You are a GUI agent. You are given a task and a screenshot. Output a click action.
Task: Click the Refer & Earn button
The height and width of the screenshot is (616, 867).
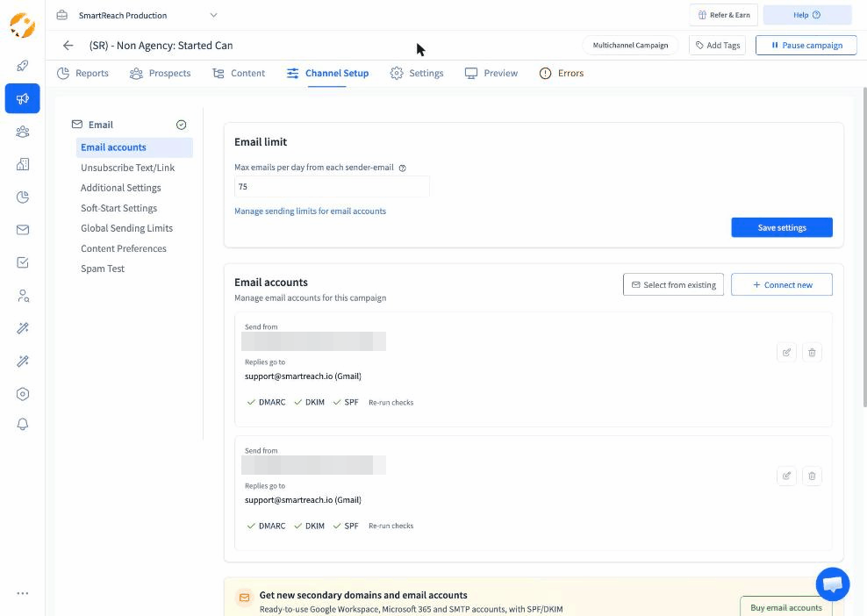click(x=724, y=15)
